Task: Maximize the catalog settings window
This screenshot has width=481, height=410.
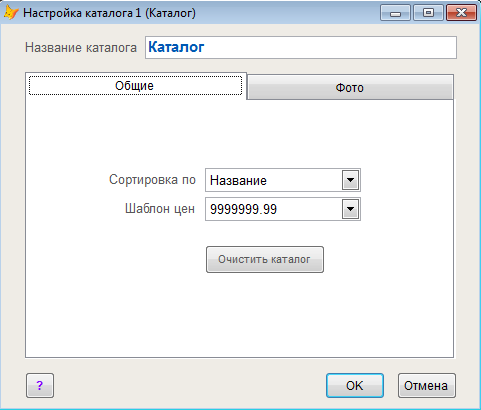Action: tap(428, 13)
